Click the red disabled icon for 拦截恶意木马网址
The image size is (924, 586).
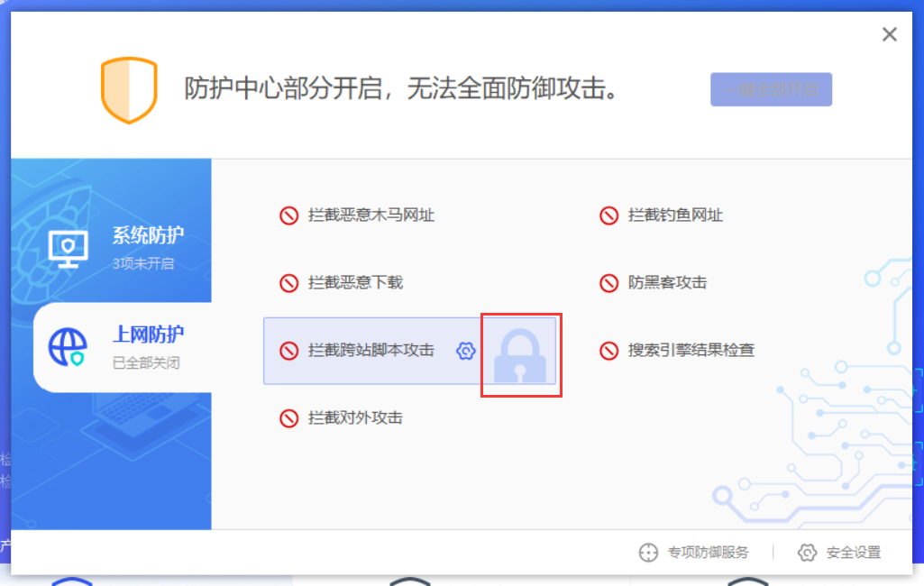288,215
